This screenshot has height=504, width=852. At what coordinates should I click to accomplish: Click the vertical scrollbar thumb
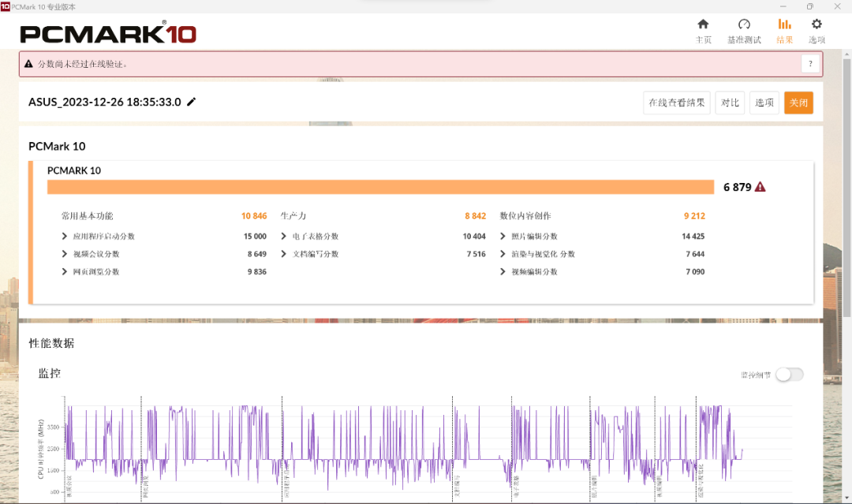tap(846, 188)
